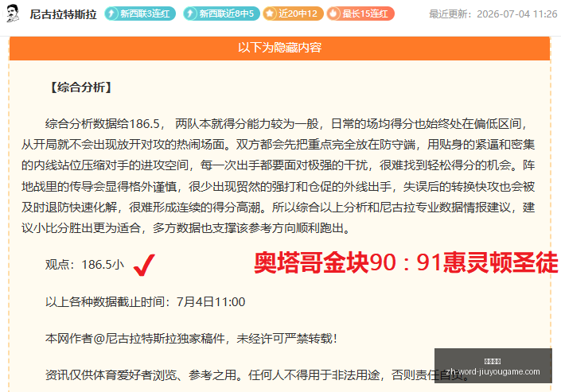Click the red score 奥塔哥金块90：91惠灵顿圣徒
The width and height of the screenshot is (561, 392).
coord(406,263)
